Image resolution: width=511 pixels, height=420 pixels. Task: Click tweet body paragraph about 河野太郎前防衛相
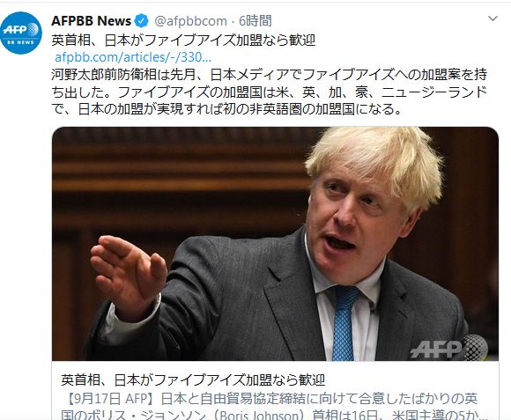(270, 92)
